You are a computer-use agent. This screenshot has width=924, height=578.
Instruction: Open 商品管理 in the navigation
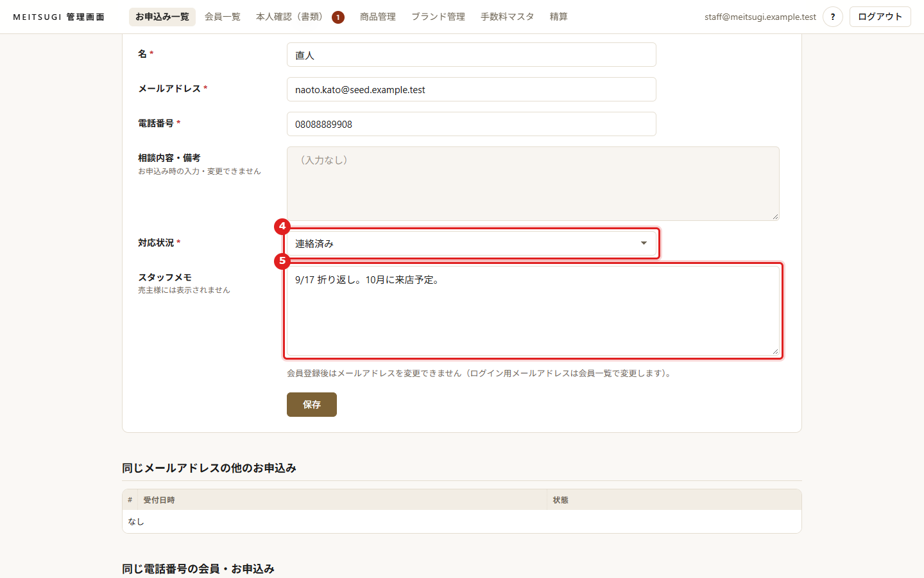click(x=378, y=17)
